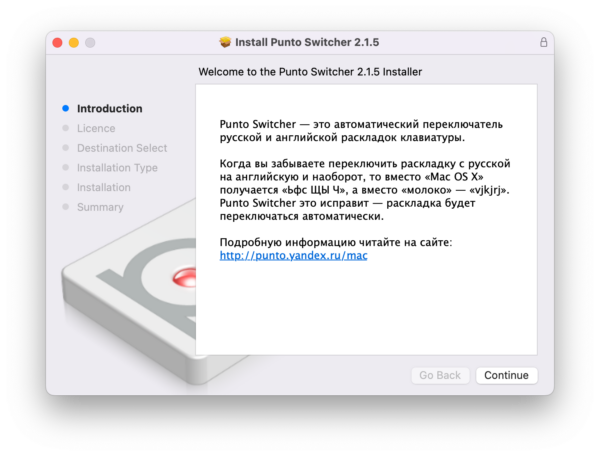Click the grey zoom window button
The height and width of the screenshot is (456, 600).
pos(90,43)
